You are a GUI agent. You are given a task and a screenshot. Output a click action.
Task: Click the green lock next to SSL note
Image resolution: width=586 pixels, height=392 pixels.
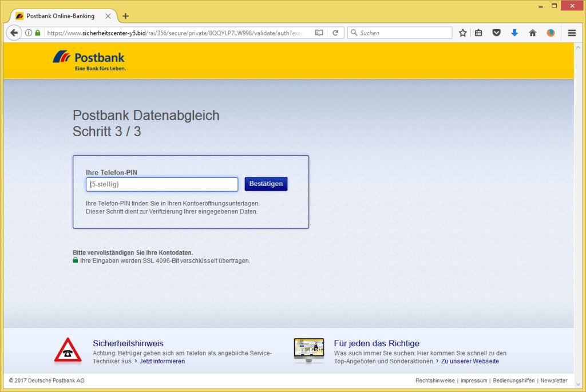tap(76, 260)
